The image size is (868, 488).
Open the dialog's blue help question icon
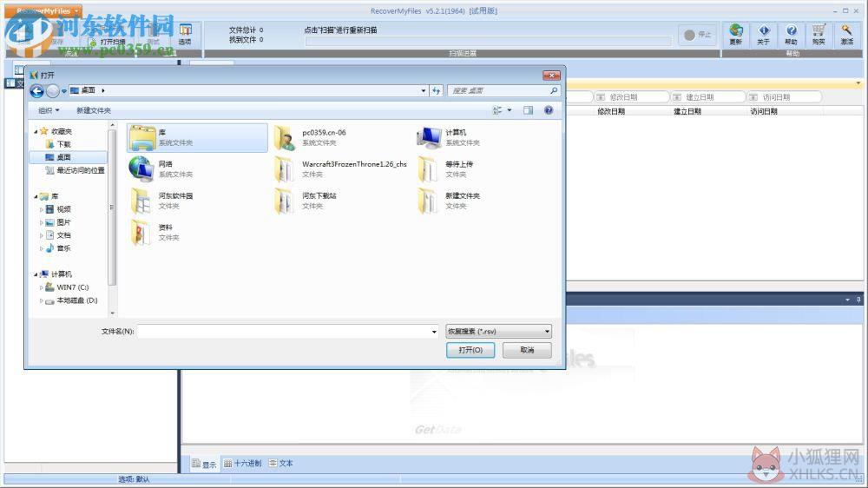coord(549,110)
